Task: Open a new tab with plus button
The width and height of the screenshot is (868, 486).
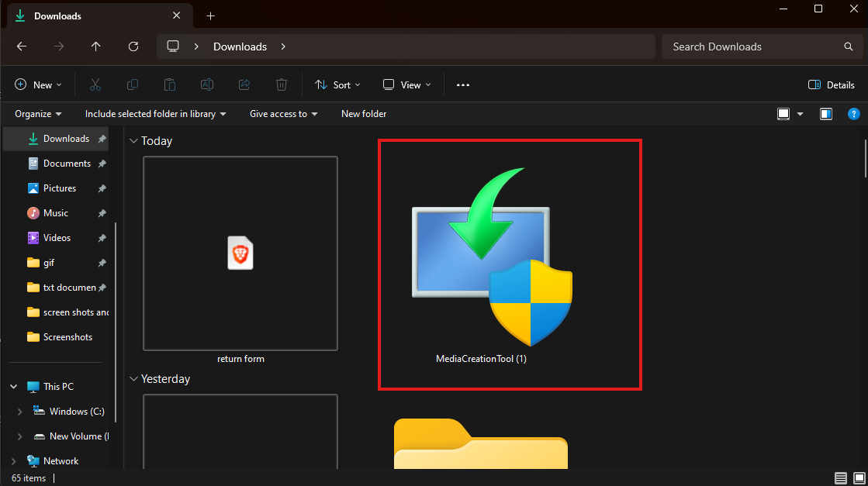Action: [210, 16]
